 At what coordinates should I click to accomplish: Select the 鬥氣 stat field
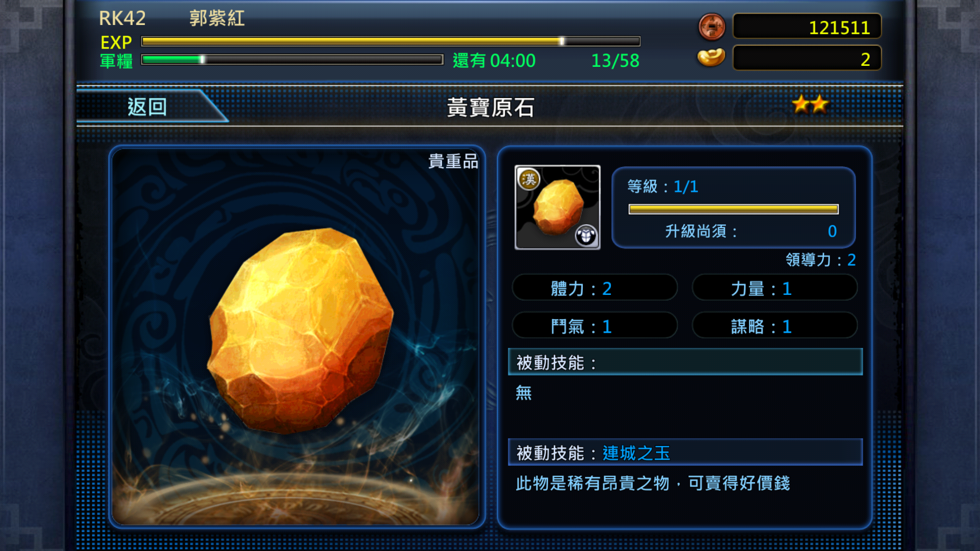[595, 325]
